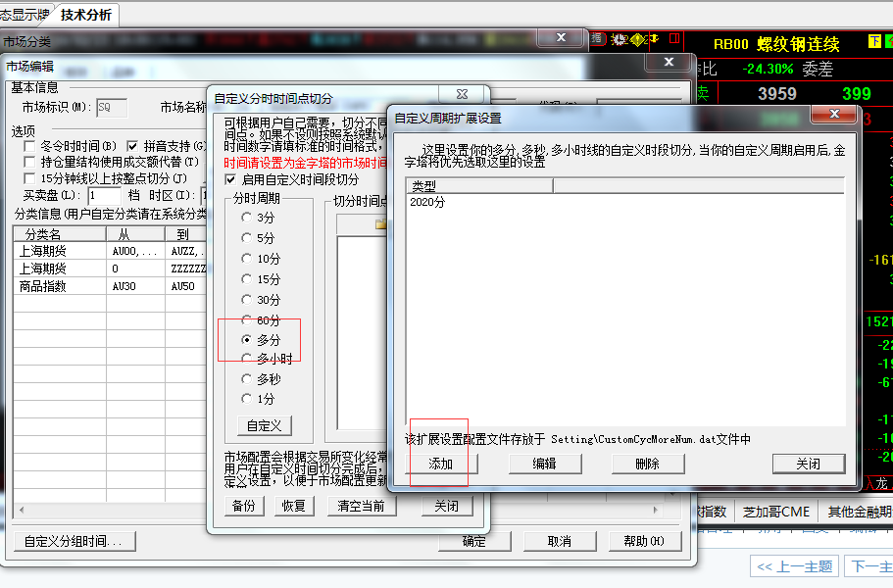This screenshot has width=893, height=588.
Task: Select the 多分 period radio button
Action: pyautogui.click(x=246, y=340)
